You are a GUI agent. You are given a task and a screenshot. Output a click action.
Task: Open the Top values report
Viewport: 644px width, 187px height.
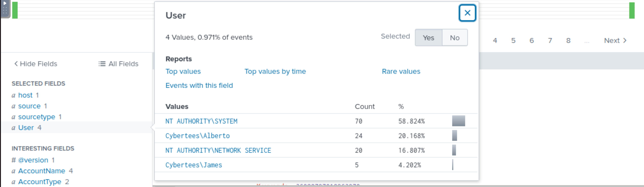pos(183,71)
